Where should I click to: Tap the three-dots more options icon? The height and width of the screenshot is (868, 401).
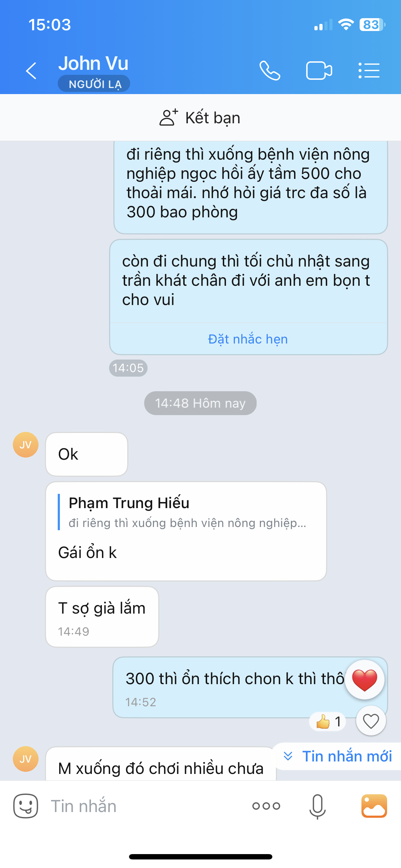[x=266, y=806]
